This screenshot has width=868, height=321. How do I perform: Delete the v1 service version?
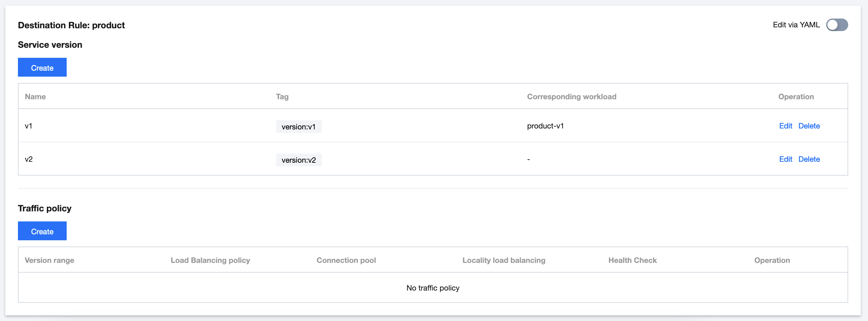click(x=809, y=126)
